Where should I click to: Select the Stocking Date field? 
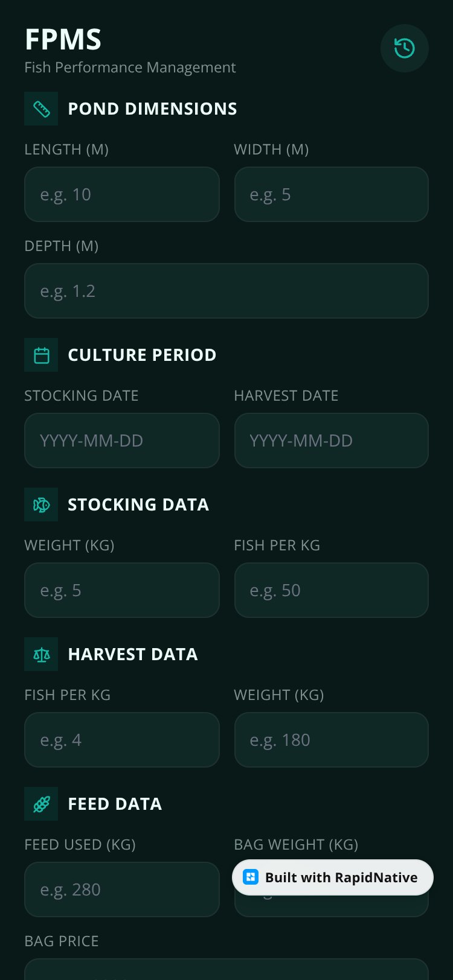(122, 441)
